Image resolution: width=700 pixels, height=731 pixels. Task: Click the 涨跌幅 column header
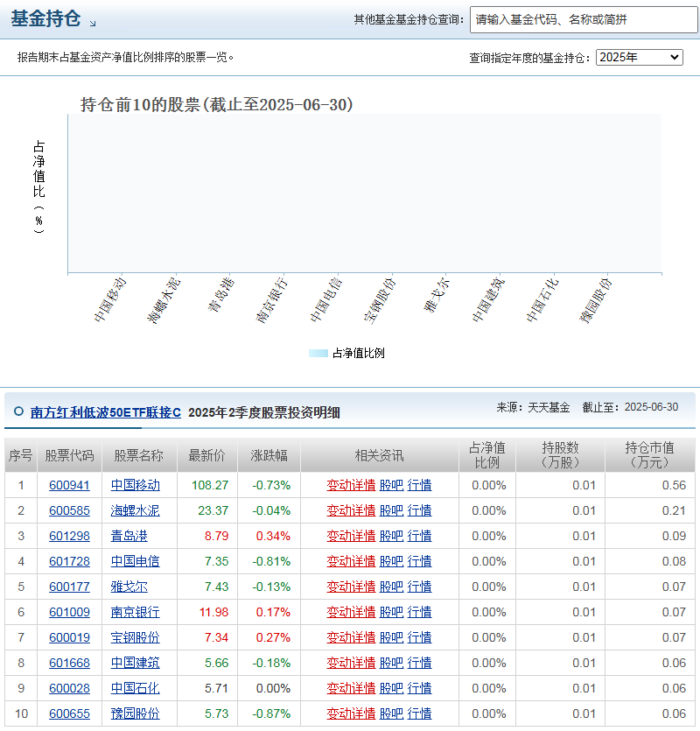[269, 455]
